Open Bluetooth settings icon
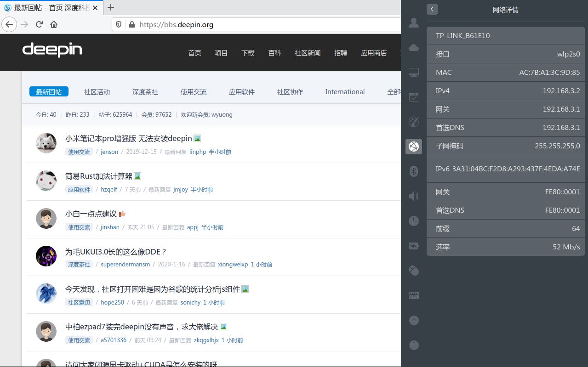 pos(414,171)
